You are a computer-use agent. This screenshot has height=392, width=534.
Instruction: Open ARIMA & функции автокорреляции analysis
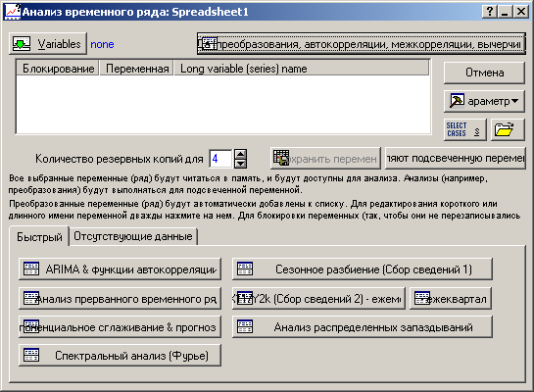[120, 269]
